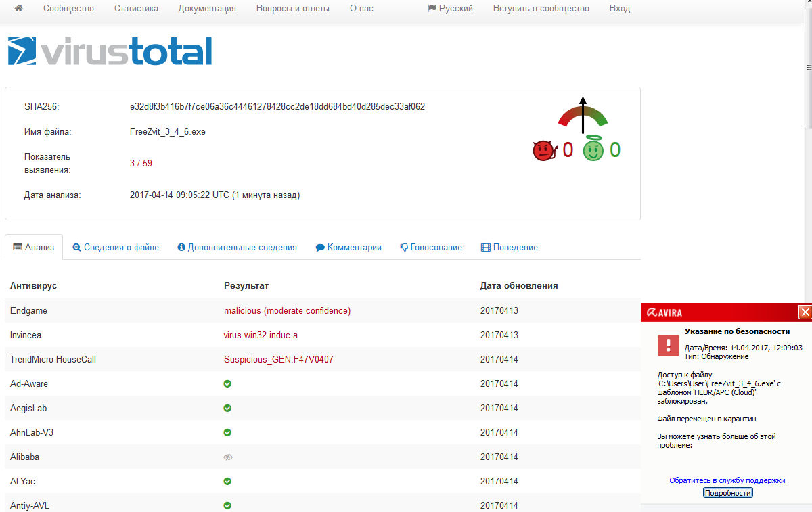Image resolution: width=812 pixels, height=512 pixels.
Task: Click the red devil malicious vote icon
Action: pyautogui.click(x=543, y=150)
